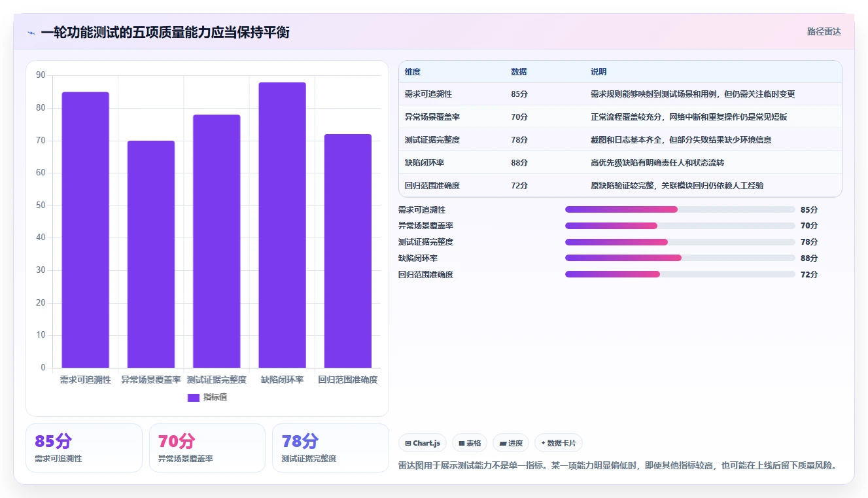Click the Chart.js tag chip

[x=423, y=443]
